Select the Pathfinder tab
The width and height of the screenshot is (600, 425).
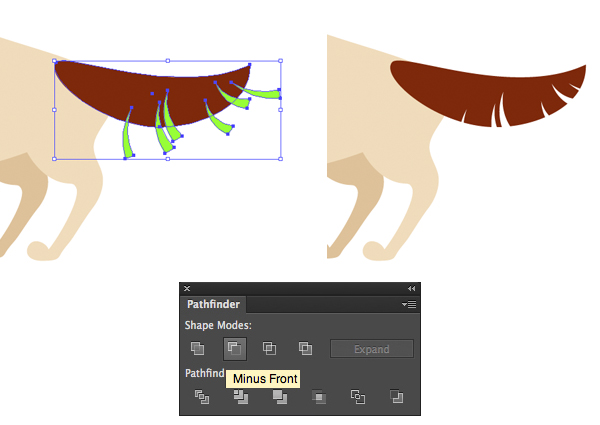[213, 304]
